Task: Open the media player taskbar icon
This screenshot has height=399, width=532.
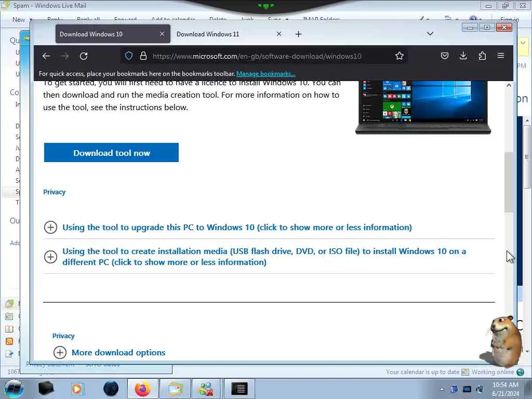Action: 77,389
